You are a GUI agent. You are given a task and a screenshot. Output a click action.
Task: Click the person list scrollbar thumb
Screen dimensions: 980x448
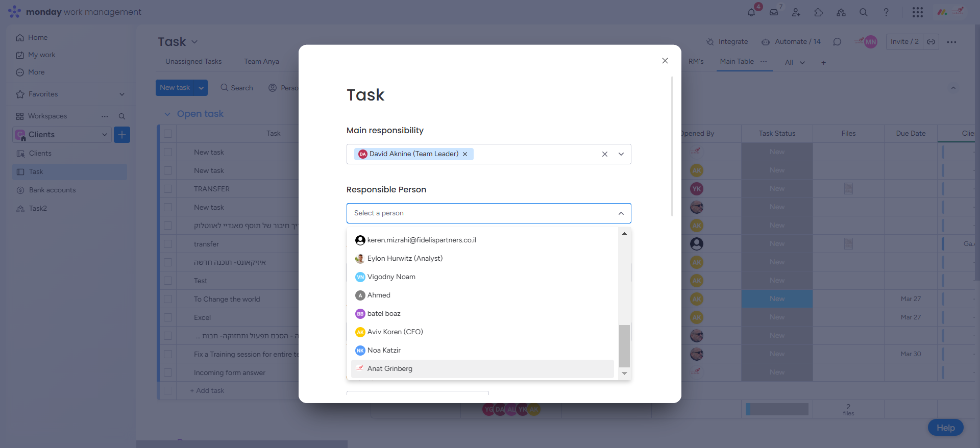tap(624, 345)
